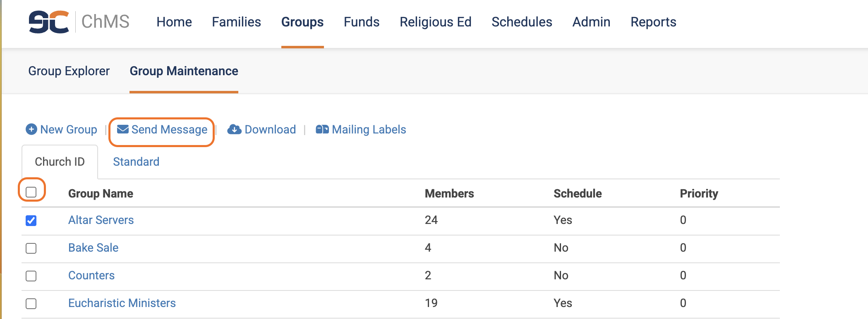The width and height of the screenshot is (868, 319).
Task: Open the Eucharistic Ministers group link
Action: tap(122, 303)
